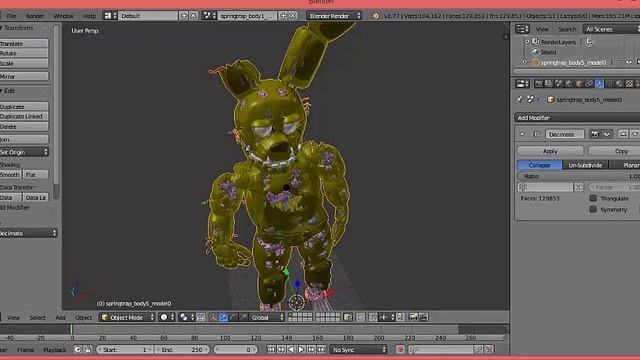Click the pin ID icon in properties
The image size is (640, 360).
coord(519,99)
